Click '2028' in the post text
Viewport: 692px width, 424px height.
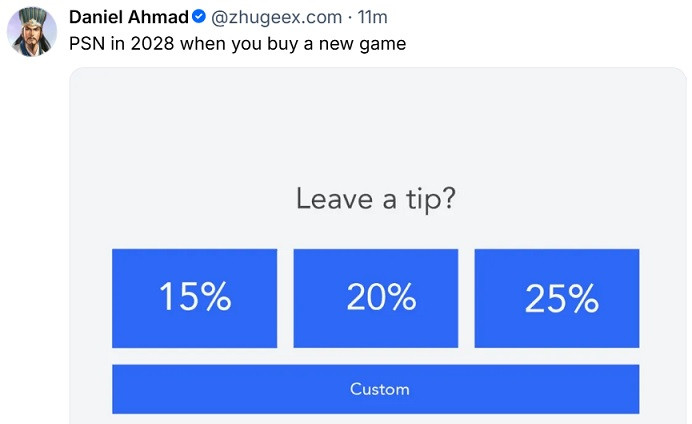[152, 44]
